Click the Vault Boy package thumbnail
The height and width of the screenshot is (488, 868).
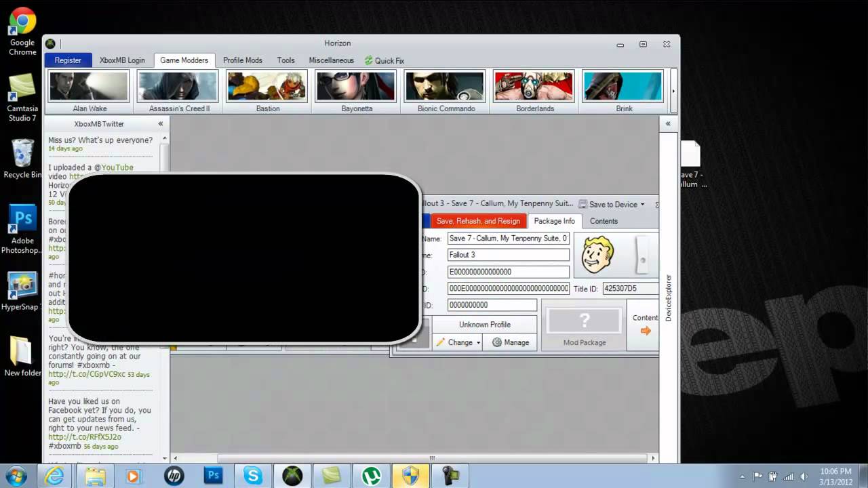597,255
